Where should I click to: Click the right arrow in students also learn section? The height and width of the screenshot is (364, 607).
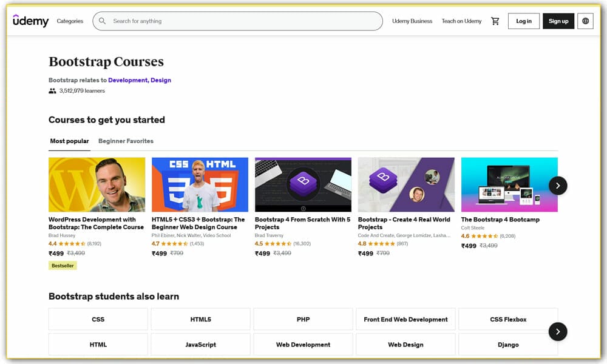(x=557, y=332)
